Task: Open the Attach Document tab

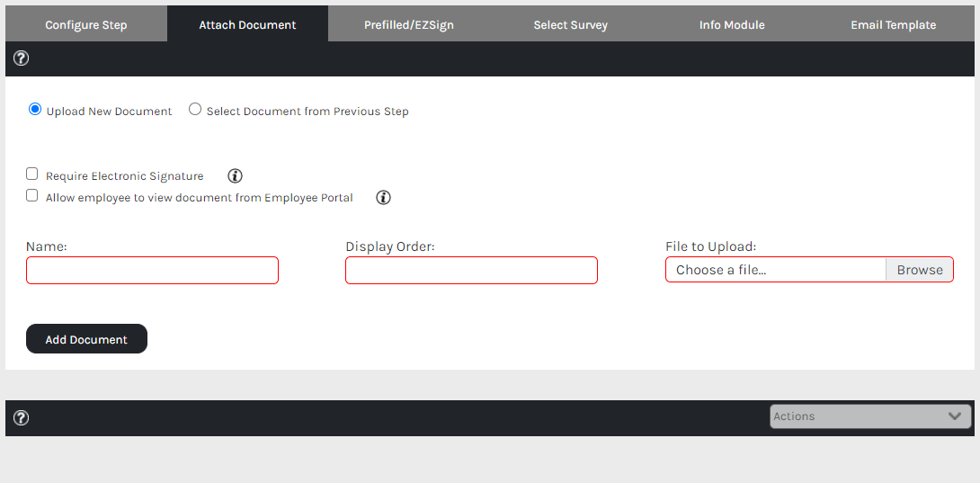Action: [247, 24]
